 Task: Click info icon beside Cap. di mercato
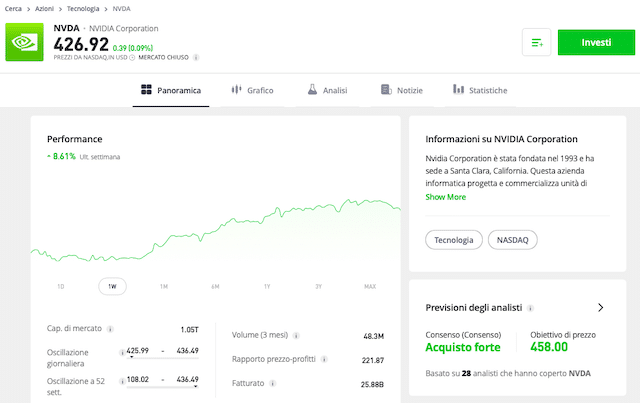(110, 329)
